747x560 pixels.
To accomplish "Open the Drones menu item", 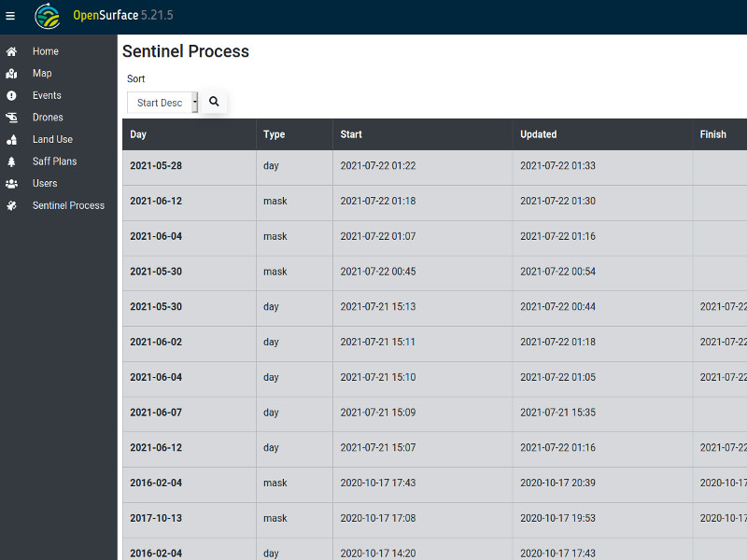I will (48, 118).
